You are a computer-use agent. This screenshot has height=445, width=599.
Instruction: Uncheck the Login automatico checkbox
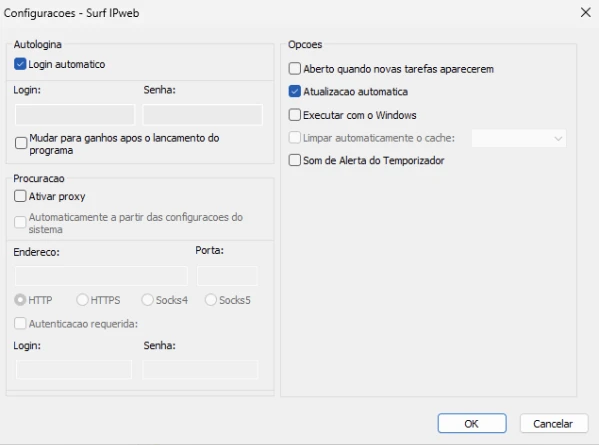coord(20,64)
